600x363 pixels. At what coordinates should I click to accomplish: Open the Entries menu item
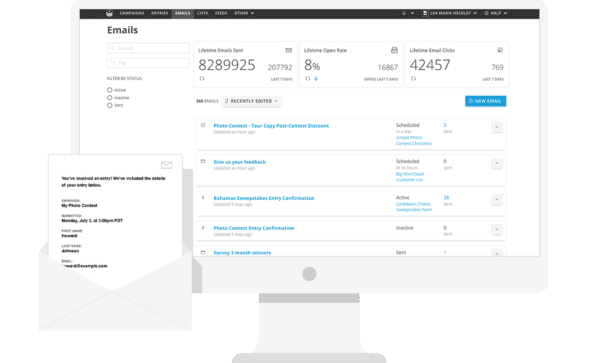tap(160, 13)
